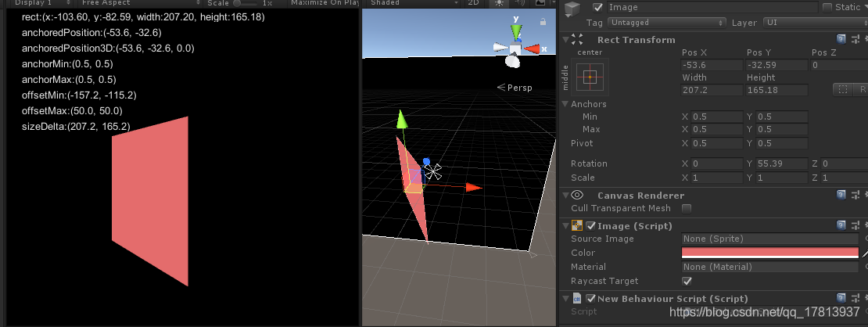Toggle blueprint mode dashed-rectangle button
The image size is (868, 327).
click(x=842, y=90)
